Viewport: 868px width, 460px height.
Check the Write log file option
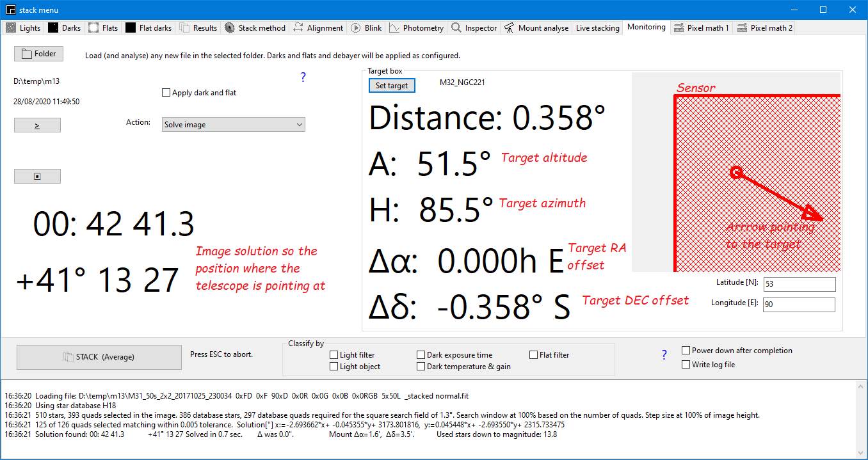(686, 365)
